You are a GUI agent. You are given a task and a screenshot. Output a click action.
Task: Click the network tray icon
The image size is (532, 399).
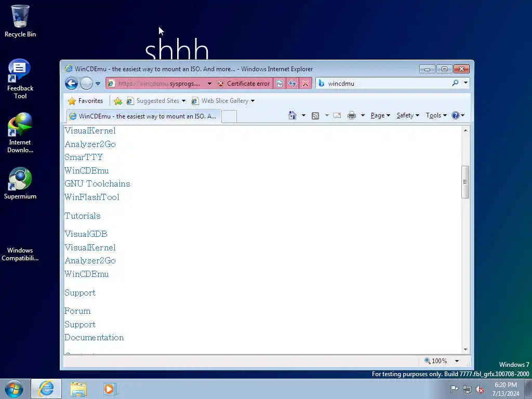467,390
